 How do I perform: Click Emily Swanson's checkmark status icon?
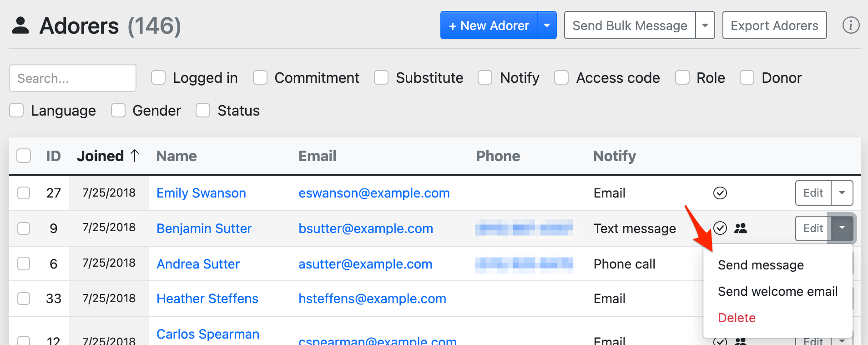click(720, 193)
